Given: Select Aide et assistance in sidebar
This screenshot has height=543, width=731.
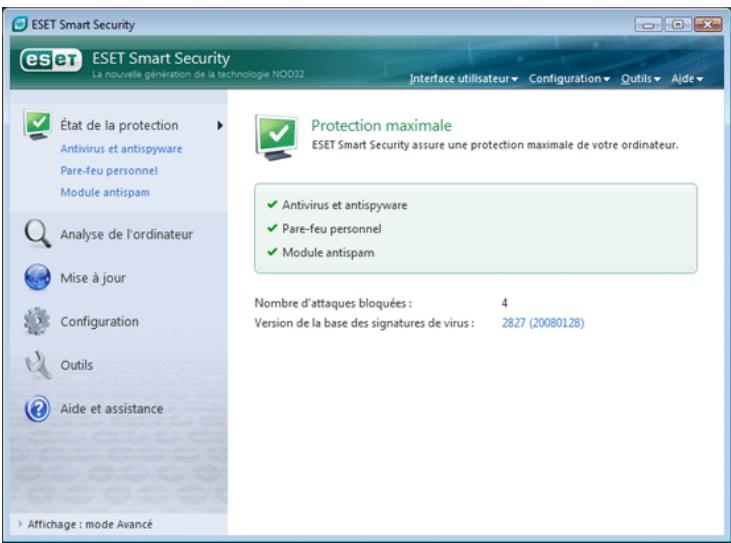Looking at the screenshot, I should coord(111,409).
